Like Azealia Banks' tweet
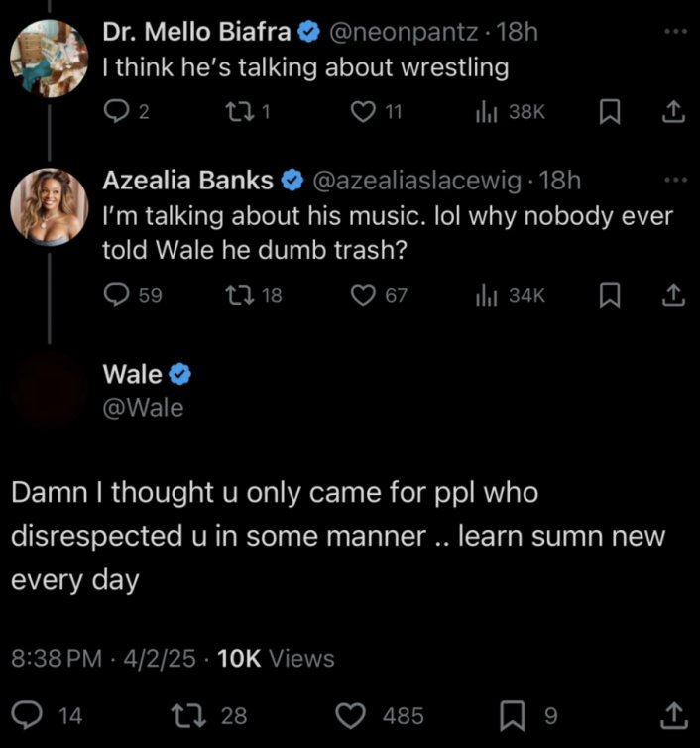The width and height of the screenshot is (700, 748). point(366,295)
